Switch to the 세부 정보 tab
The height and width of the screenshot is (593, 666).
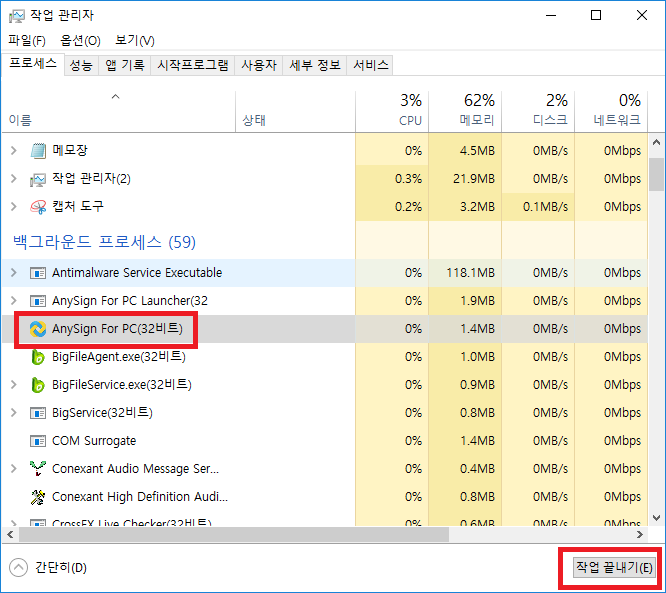coord(315,65)
